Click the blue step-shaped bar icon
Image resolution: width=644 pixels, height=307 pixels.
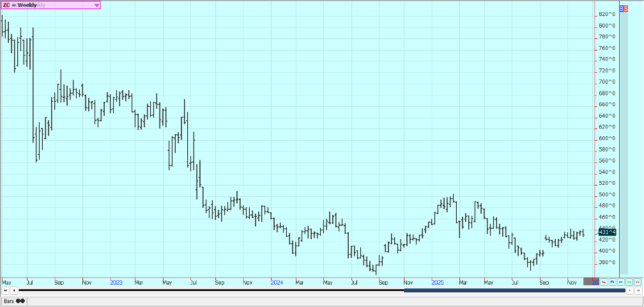(612, 281)
